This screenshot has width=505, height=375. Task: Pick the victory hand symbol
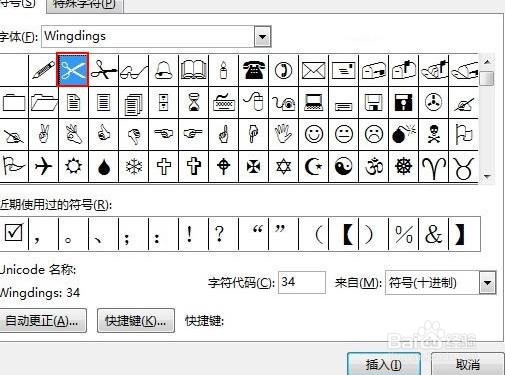pos(44,134)
